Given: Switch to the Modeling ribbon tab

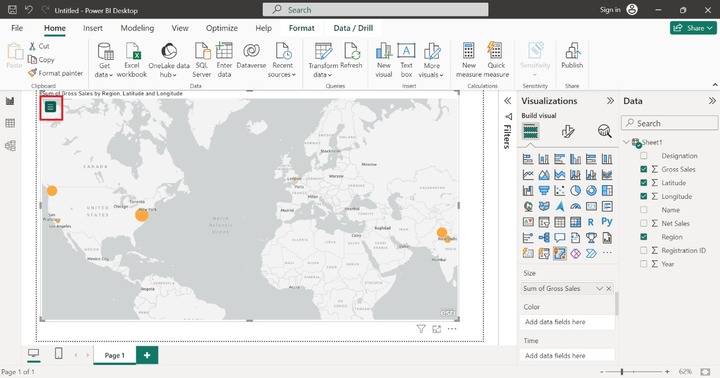Looking at the screenshot, I should [x=137, y=28].
